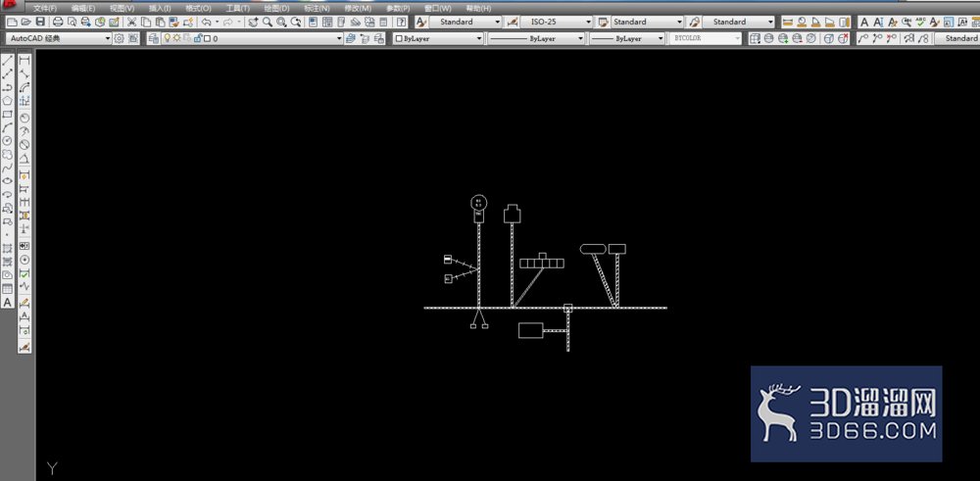Undo the last action
Viewport: 980px width, 481px height.
[206, 22]
